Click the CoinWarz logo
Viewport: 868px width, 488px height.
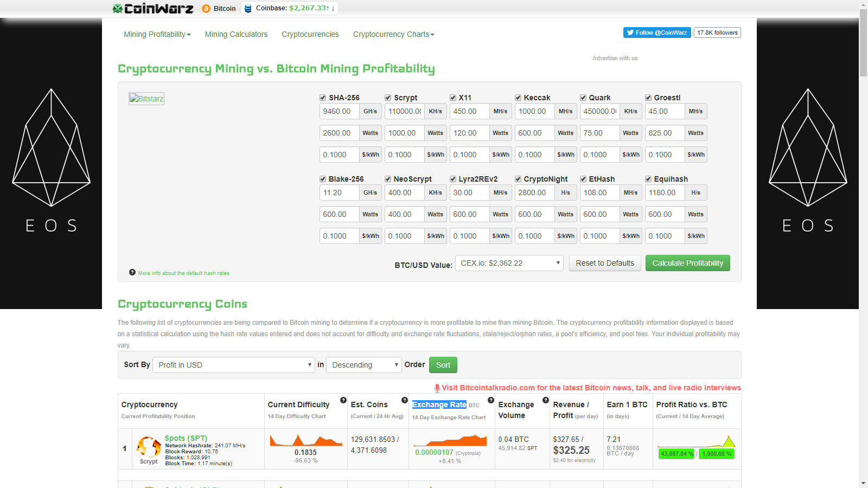click(x=153, y=8)
